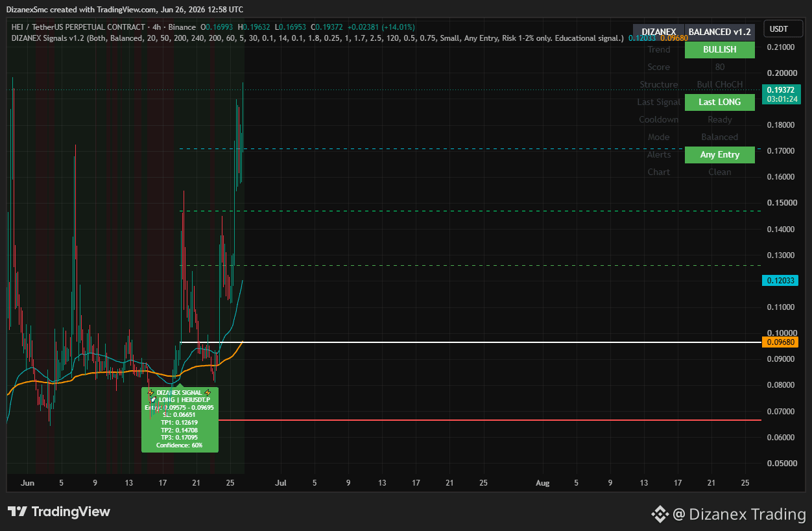Click the Balanced mode value
Screen dimensions: 812x531
(720, 137)
